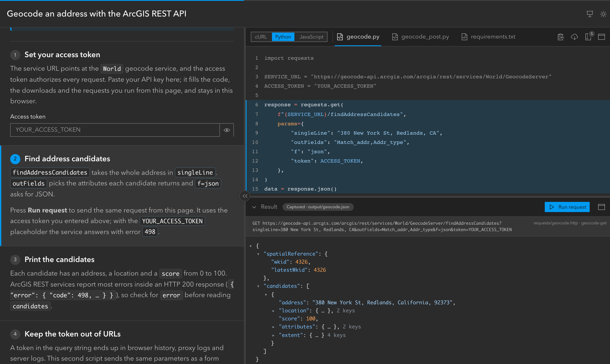Image resolution: width=610 pixels, height=364 pixels.
Task: Download file with cloud arrow icon
Action: click(574, 37)
